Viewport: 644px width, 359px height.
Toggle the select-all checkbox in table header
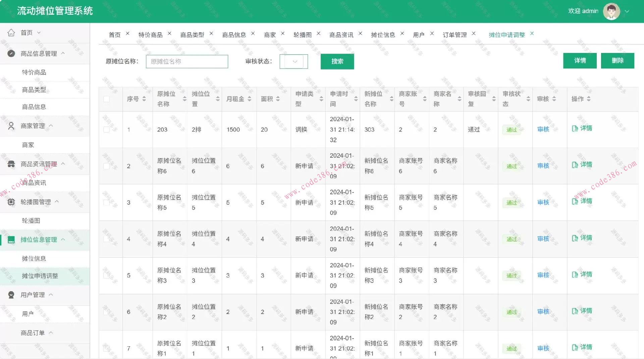tap(107, 99)
